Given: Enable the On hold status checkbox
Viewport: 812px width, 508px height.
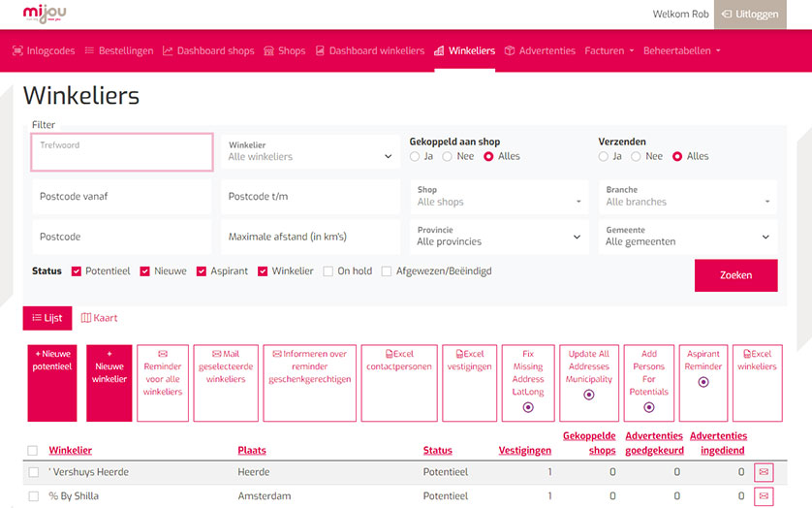Looking at the screenshot, I should coord(328,271).
